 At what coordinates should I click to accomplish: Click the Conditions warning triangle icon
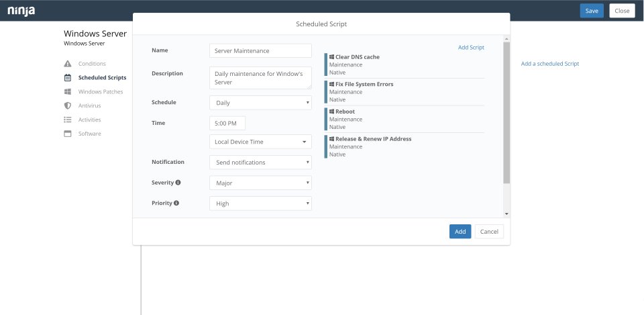(67, 64)
